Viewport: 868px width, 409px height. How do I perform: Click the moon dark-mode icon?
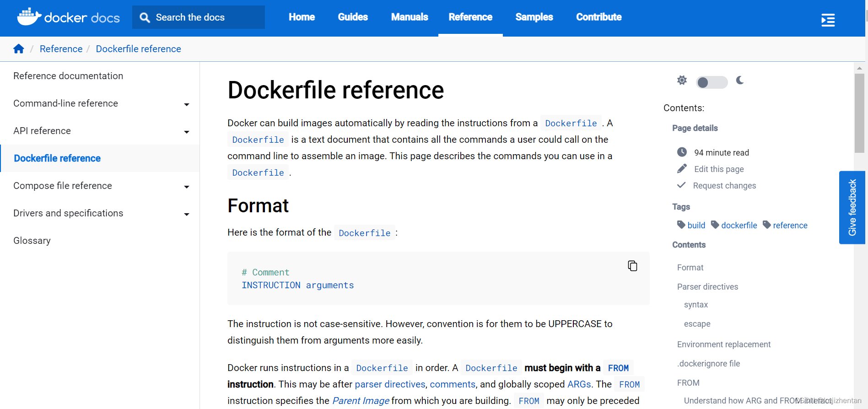tap(740, 81)
